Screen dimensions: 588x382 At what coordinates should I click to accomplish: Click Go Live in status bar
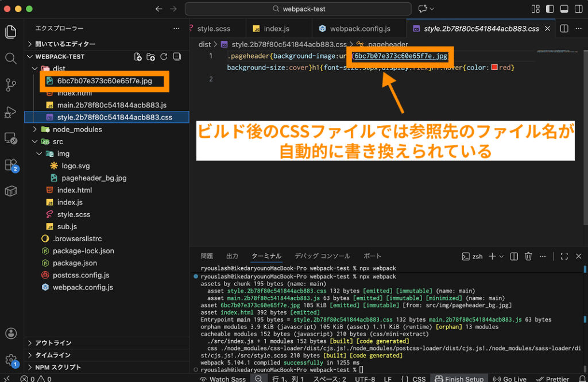tap(510, 379)
